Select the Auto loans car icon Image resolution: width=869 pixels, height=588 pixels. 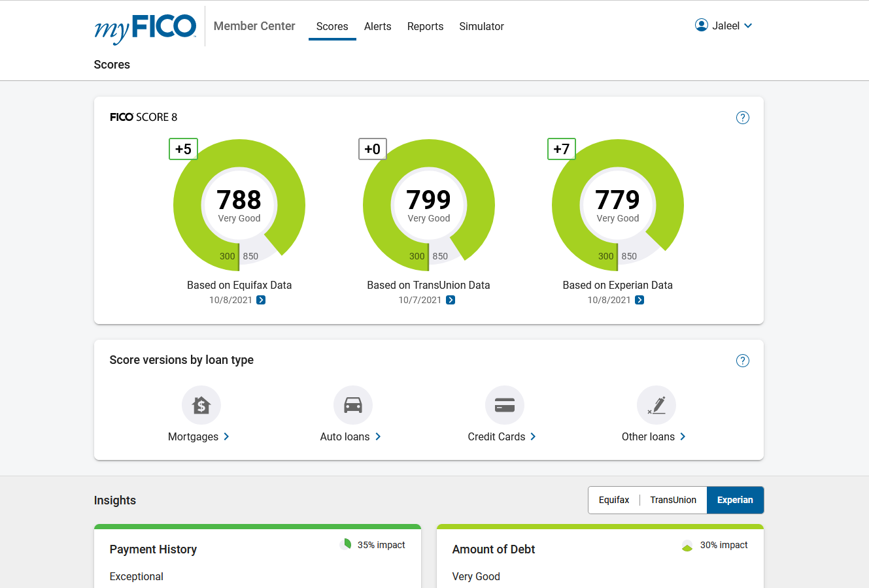click(x=353, y=405)
